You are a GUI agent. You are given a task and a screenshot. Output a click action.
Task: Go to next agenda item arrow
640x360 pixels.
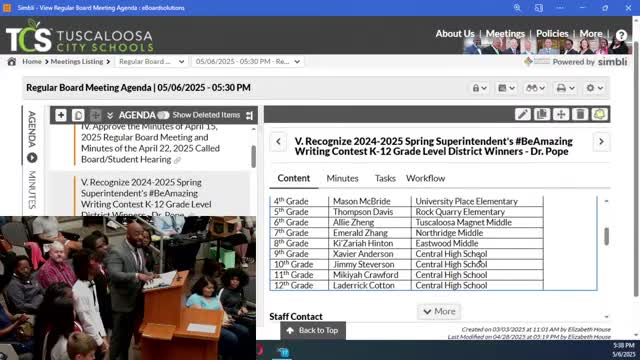[601, 142]
